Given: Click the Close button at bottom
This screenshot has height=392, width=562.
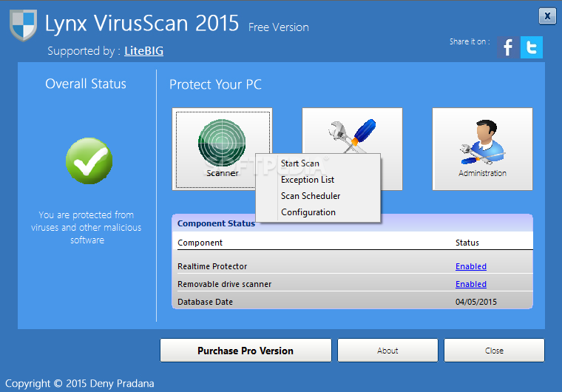Looking at the screenshot, I should click(x=494, y=351).
